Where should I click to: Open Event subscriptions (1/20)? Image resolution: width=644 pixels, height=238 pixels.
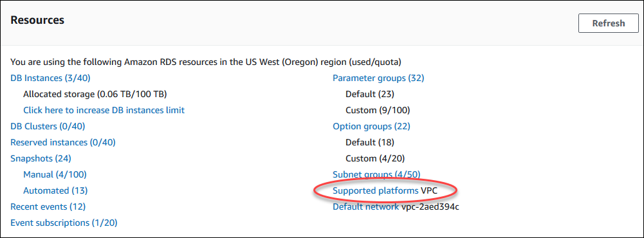pos(64,223)
